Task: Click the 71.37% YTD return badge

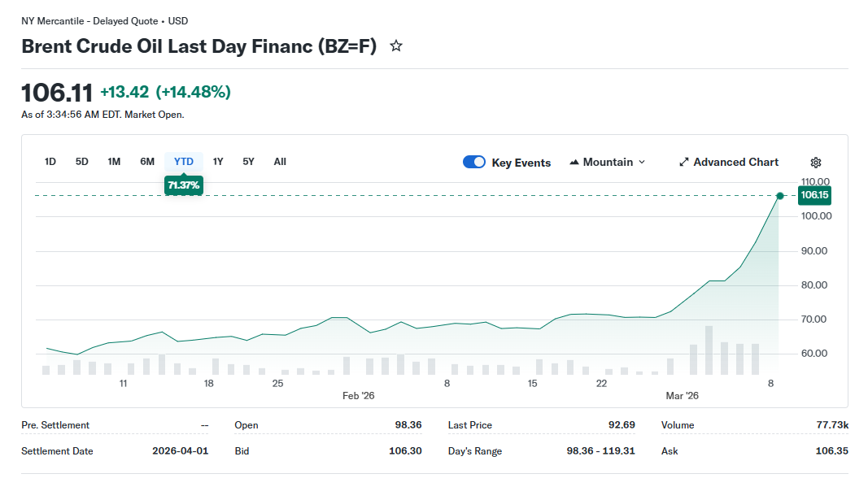Action: click(x=184, y=185)
